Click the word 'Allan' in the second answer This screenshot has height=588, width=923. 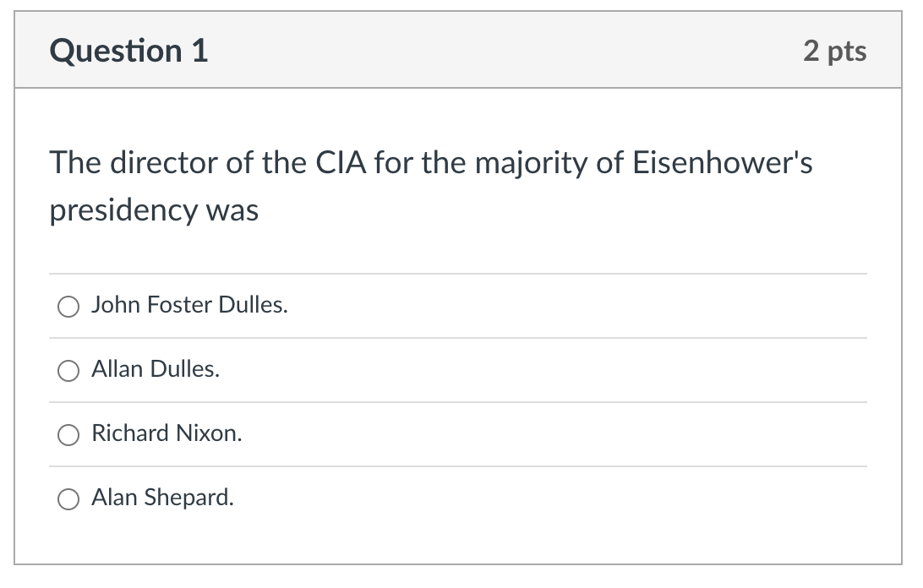tap(117, 369)
